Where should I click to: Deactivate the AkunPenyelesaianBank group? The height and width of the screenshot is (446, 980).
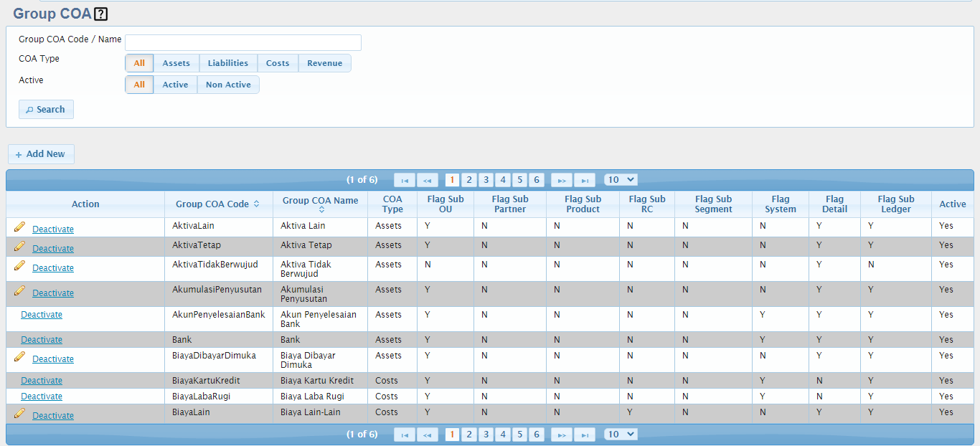click(x=42, y=315)
